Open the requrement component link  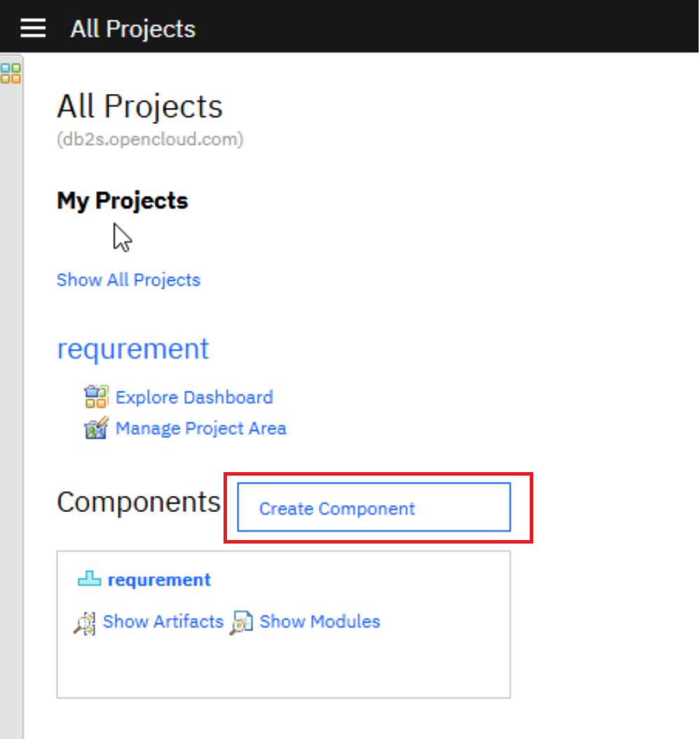click(x=159, y=580)
